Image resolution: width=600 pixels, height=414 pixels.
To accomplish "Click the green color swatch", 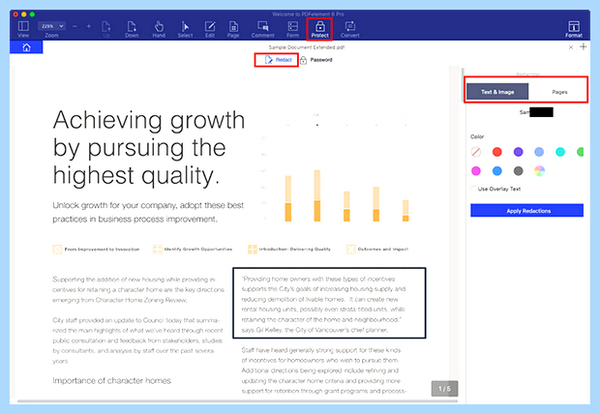I will pos(580,152).
